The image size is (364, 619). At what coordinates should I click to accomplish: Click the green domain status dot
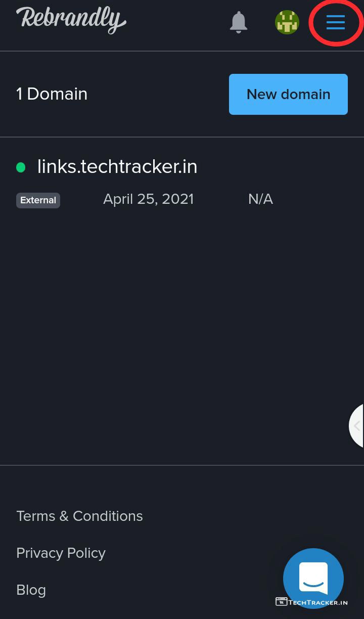tap(21, 167)
